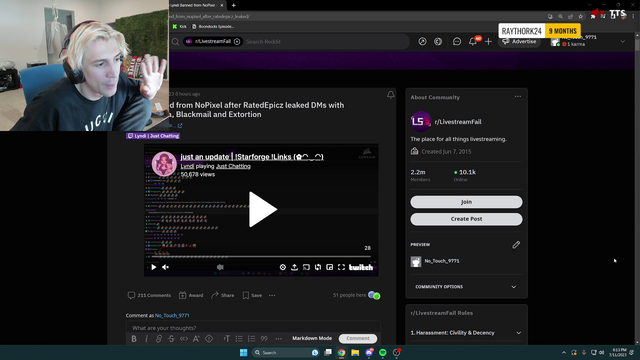
Task: Click the 'What are your thoughts?' comment box
Action: point(253,328)
